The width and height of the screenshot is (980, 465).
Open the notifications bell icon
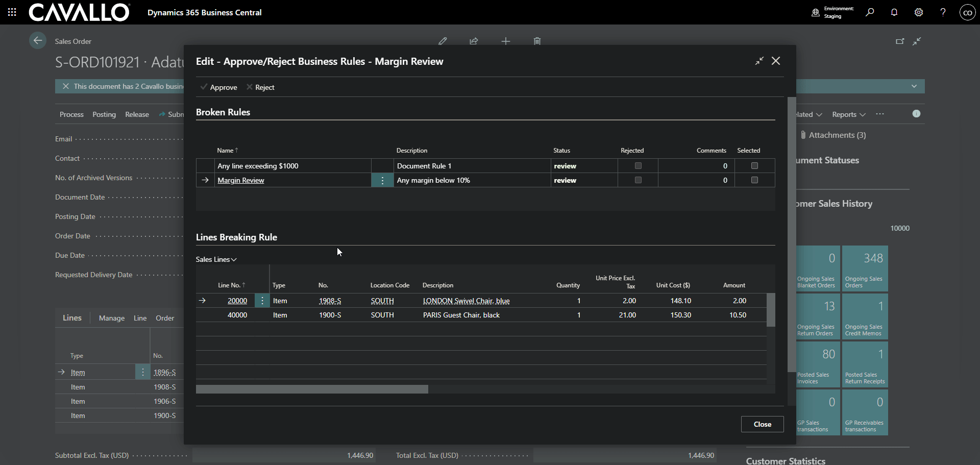click(894, 12)
